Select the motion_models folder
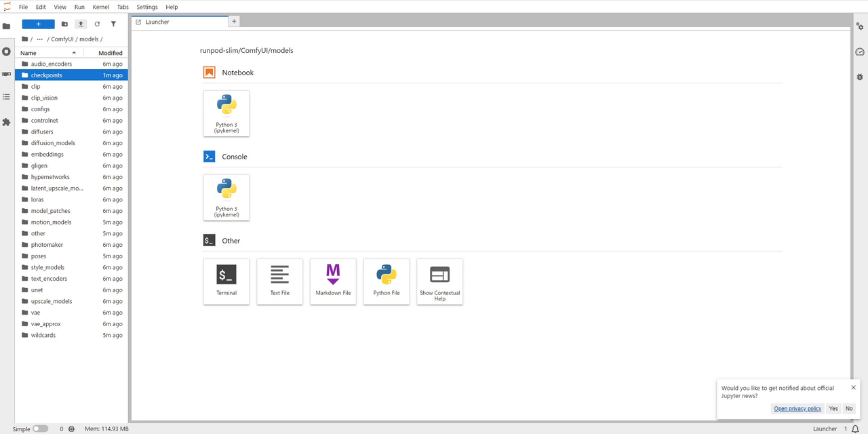868x434 pixels. point(71,222)
